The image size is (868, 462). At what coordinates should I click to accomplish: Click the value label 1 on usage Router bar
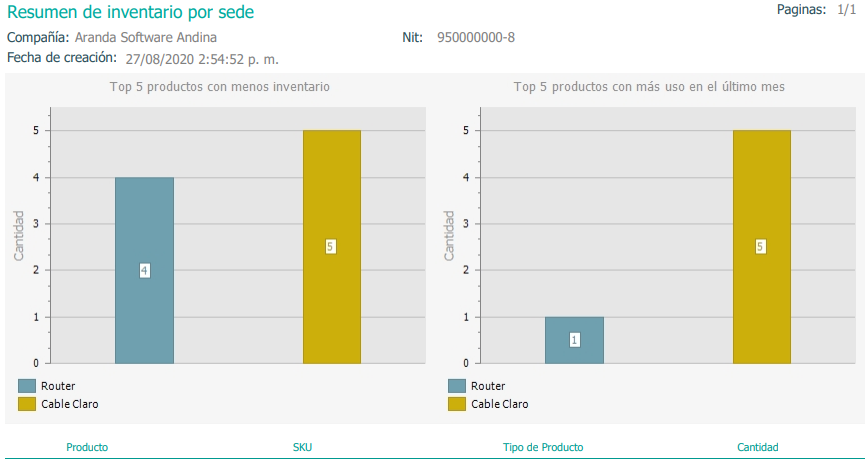pos(575,340)
